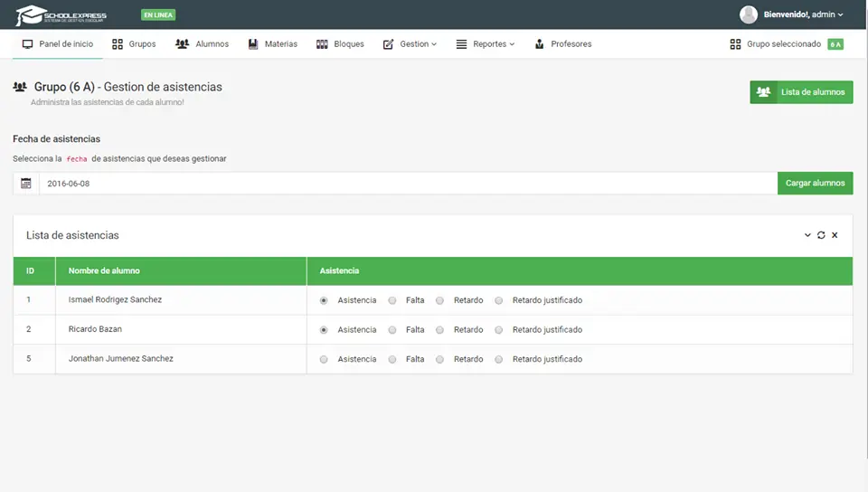Set Ismael Rodrigez Sanchez to Retardo justificado
Screen dimensions: 868x492
(499, 300)
